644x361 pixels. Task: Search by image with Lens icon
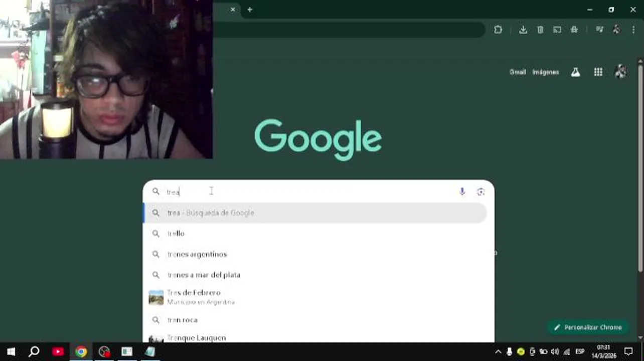pos(480,192)
